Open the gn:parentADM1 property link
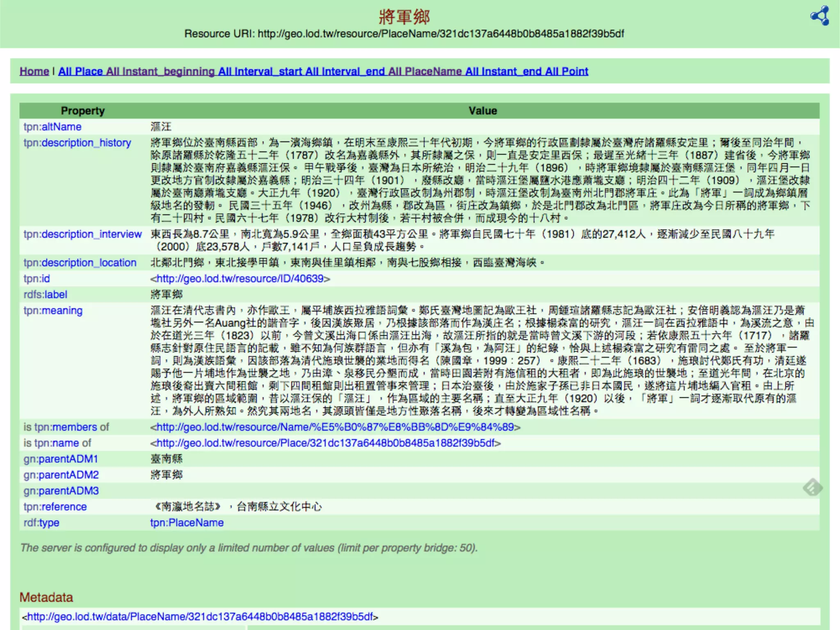Image resolution: width=840 pixels, height=630 pixels. (61, 459)
